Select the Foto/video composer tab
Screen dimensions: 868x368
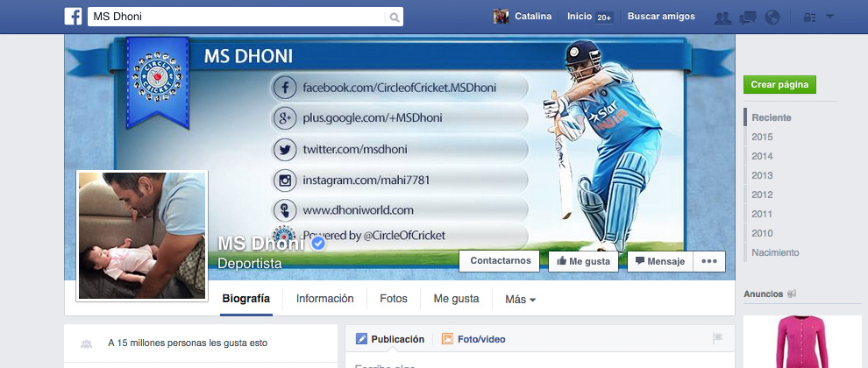tap(473, 339)
